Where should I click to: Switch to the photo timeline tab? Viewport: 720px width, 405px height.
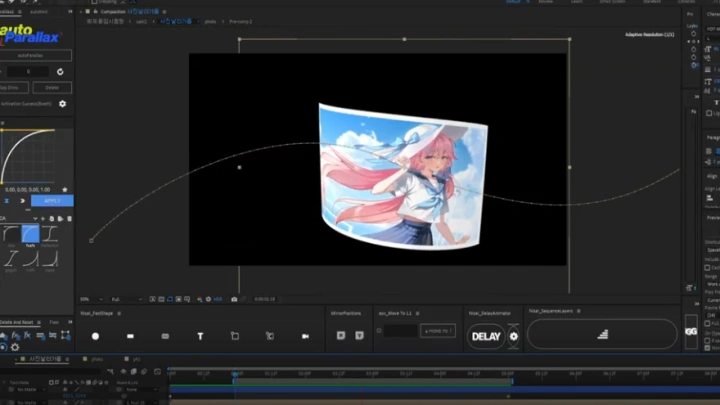(x=97, y=358)
